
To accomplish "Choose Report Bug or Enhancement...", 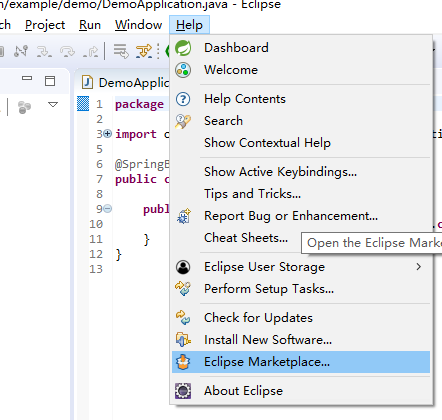I will [301, 216].
